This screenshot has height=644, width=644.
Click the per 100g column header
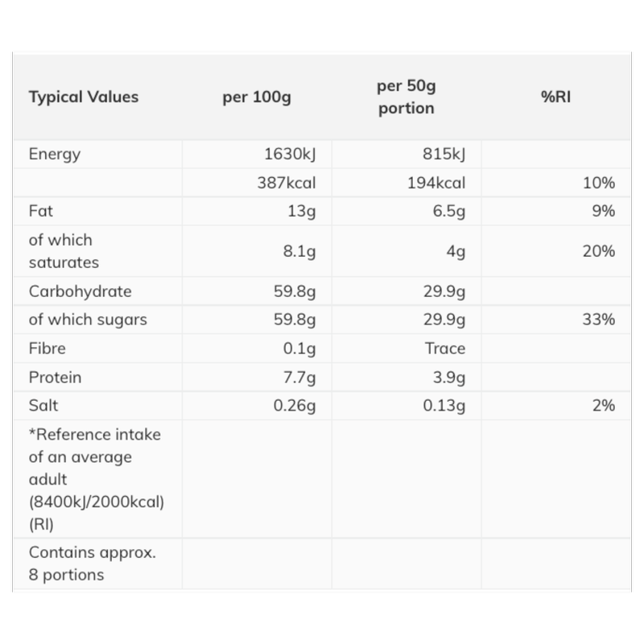click(x=256, y=97)
